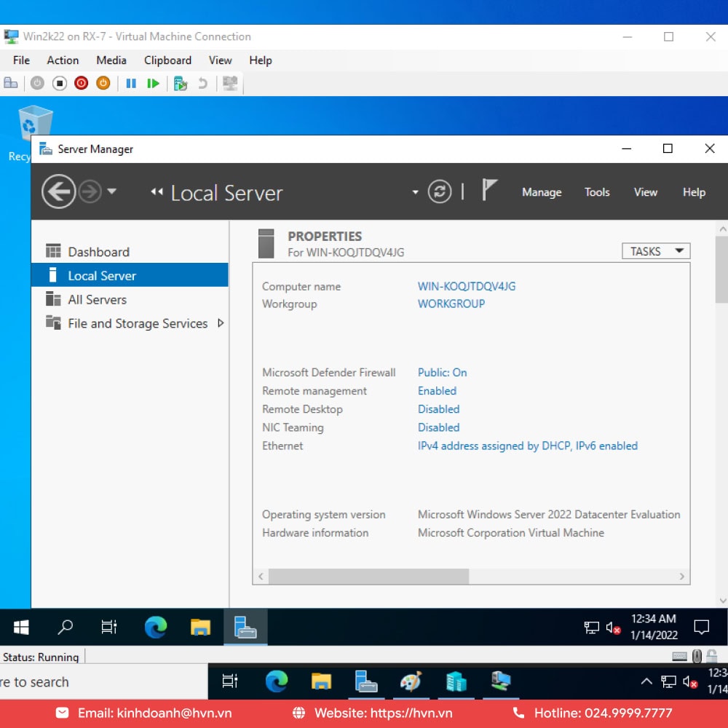Go back in Server Manager navigation
728x728 pixels.
tap(58, 191)
